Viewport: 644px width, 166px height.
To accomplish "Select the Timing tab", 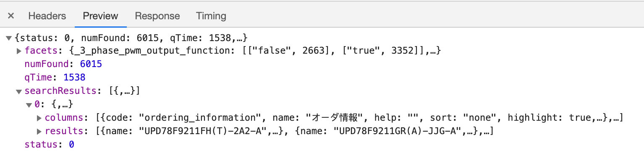I will [x=211, y=16].
